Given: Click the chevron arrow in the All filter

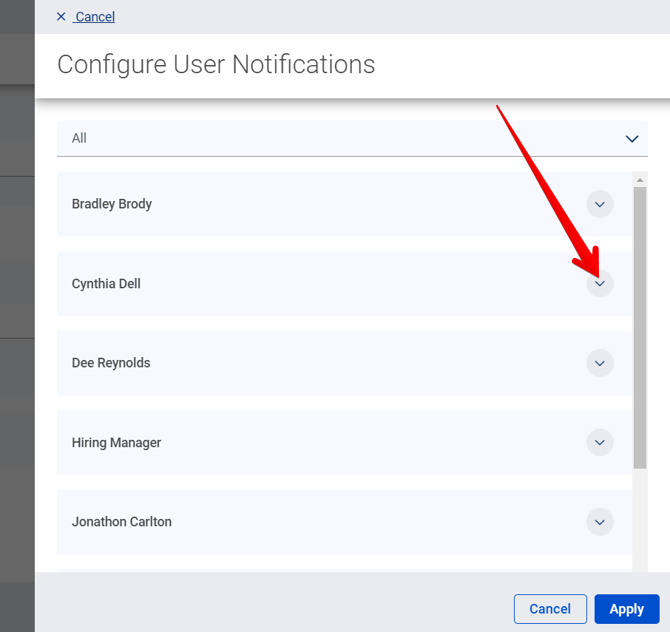Looking at the screenshot, I should 631,139.
